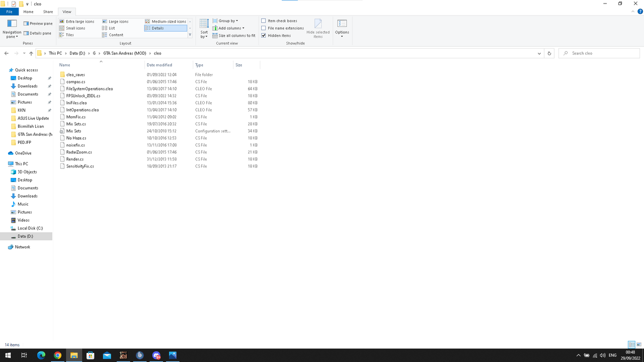Switch to List layout

pos(108,28)
